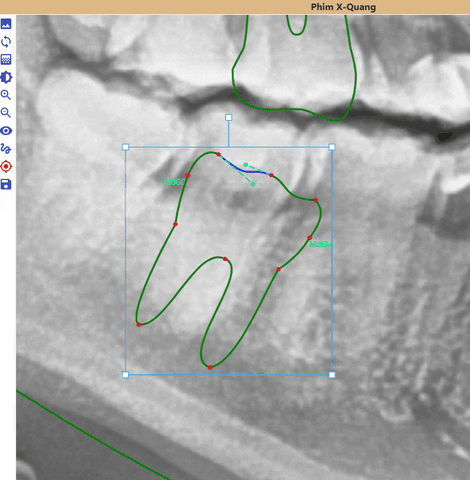The width and height of the screenshot is (470, 480).
Task: Select the freehand curve drawing tool
Action: (x=6, y=148)
